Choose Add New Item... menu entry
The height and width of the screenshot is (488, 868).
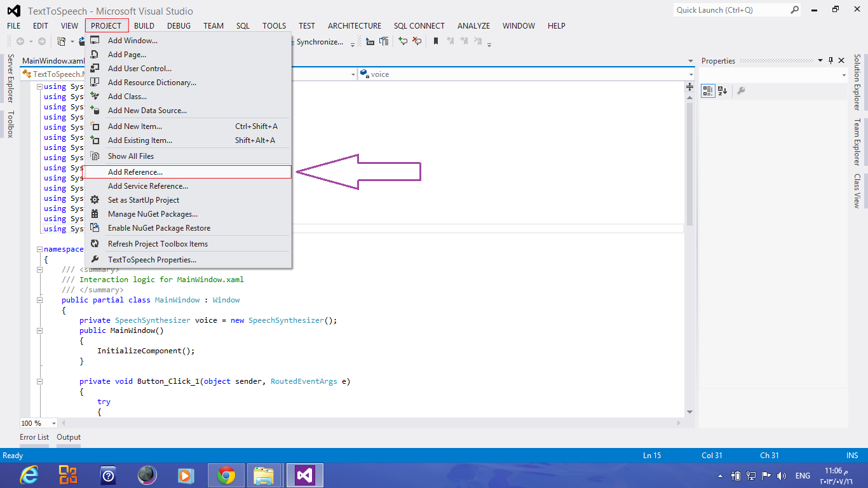click(x=188, y=126)
